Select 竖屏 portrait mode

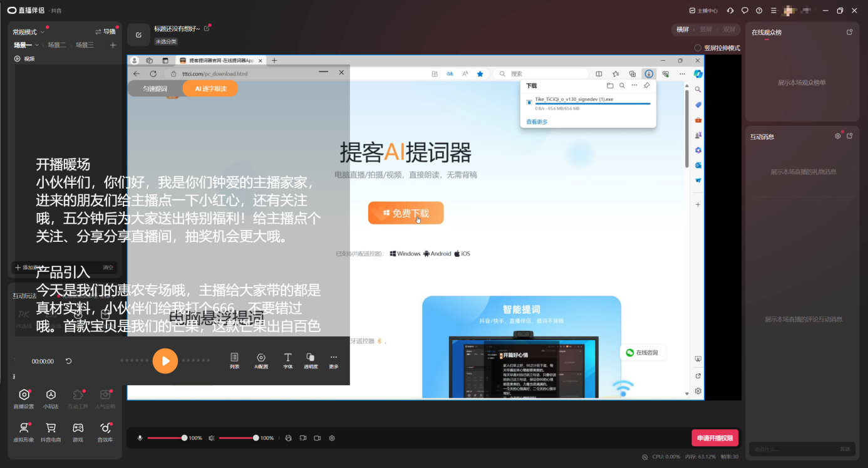(x=706, y=29)
